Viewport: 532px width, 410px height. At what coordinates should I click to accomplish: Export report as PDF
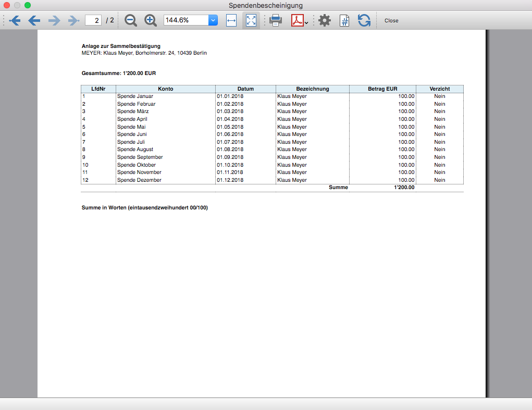tap(297, 20)
